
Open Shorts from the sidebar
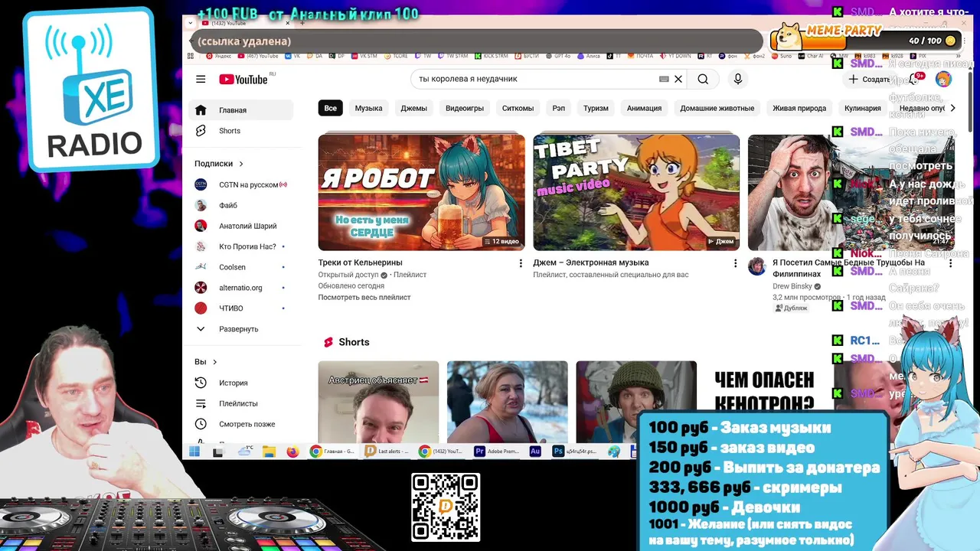click(x=240, y=131)
